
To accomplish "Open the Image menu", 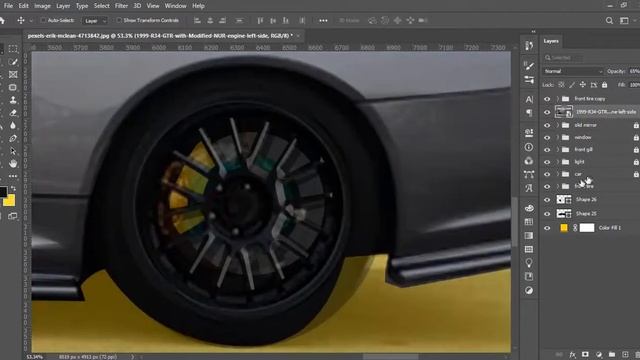I will [42, 6].
